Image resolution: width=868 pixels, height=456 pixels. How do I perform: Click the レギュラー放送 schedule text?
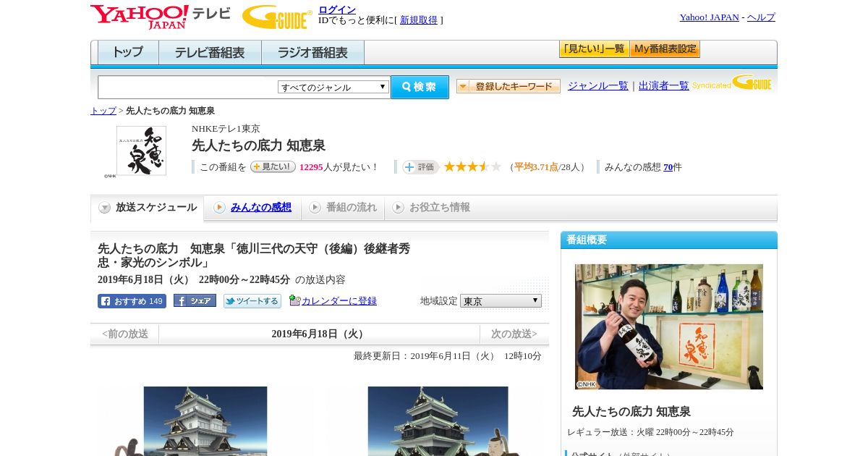(x=650, y=432)
